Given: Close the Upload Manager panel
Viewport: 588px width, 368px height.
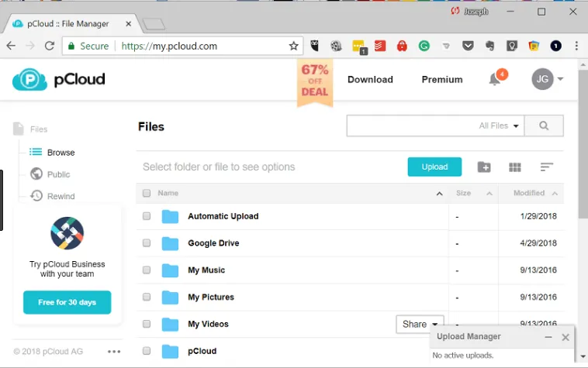Looking at the screenshot, I should 566,337.
